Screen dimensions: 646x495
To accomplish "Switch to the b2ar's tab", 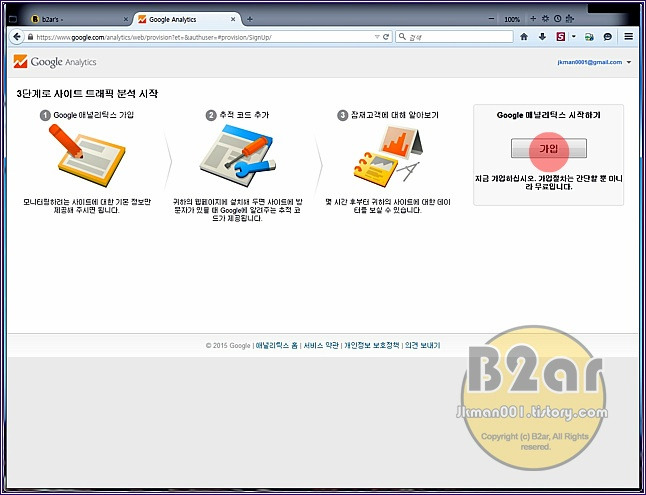I will pyautogui.click(x=78, y=19).
